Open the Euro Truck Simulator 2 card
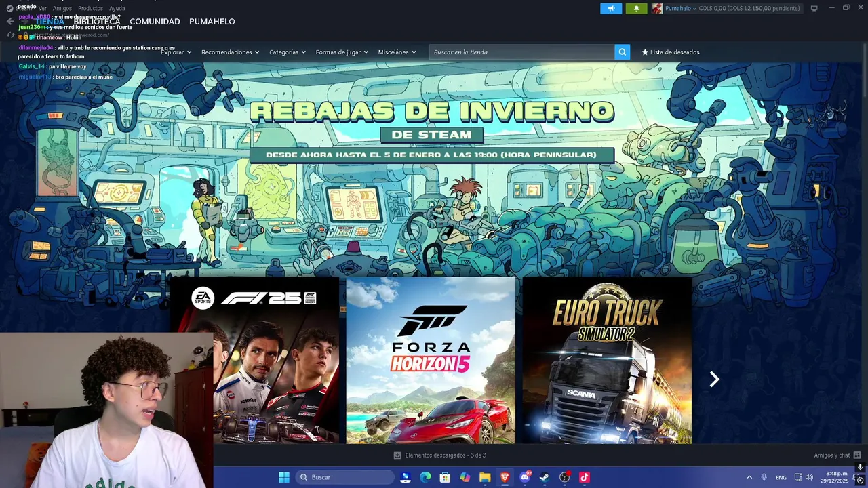868x488 pixels. tap(607, 360)
